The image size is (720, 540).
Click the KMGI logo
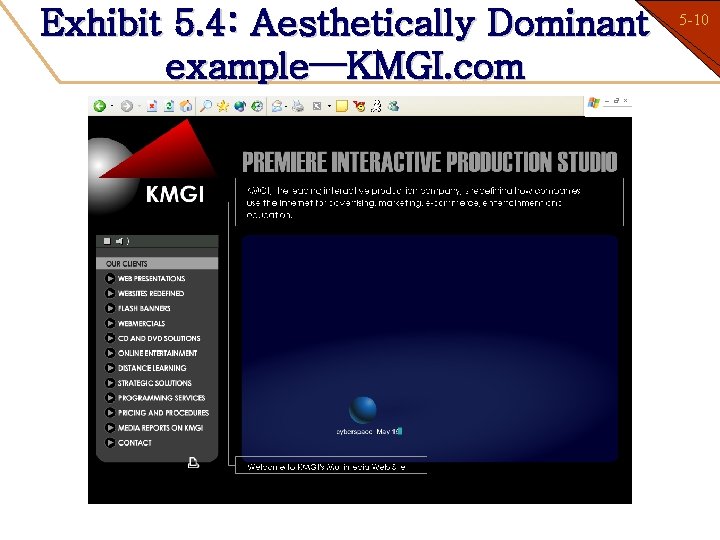point(153,167)
